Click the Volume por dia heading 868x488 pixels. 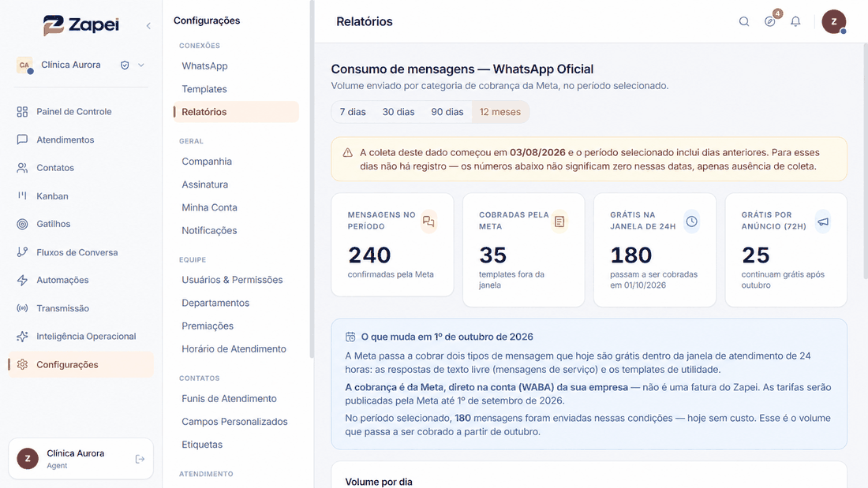379,482
